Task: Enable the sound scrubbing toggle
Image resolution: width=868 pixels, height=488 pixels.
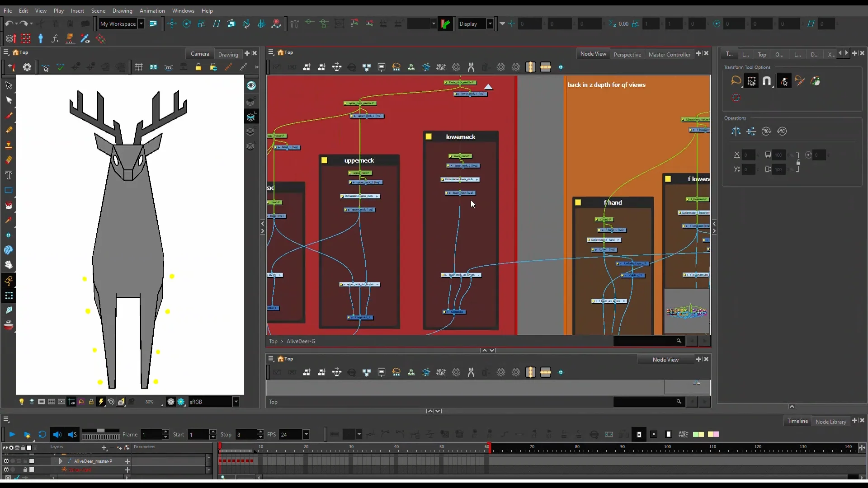Action: (x=72, y=434)
